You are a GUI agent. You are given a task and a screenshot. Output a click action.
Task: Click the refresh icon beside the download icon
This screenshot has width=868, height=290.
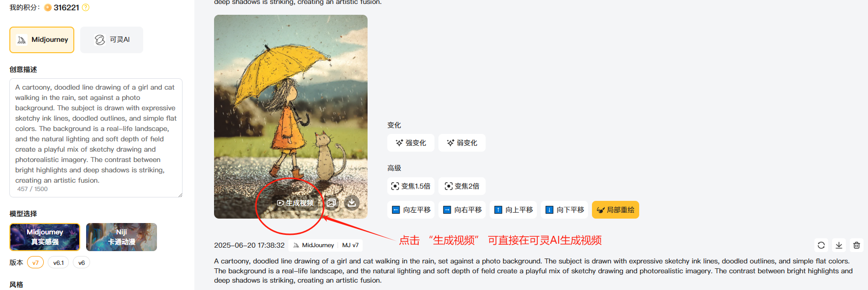(x=821, y=245)
